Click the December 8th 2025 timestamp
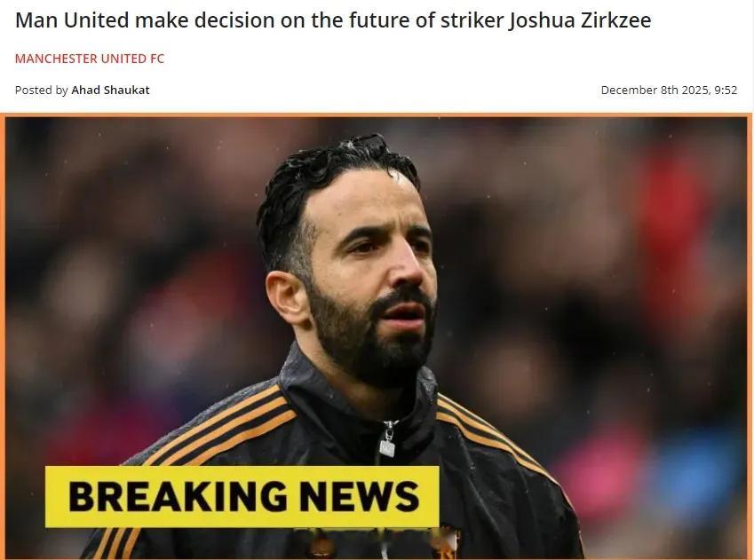Image resolution: width=754 pixels, height=560 pixels. [x=669, y=90]
